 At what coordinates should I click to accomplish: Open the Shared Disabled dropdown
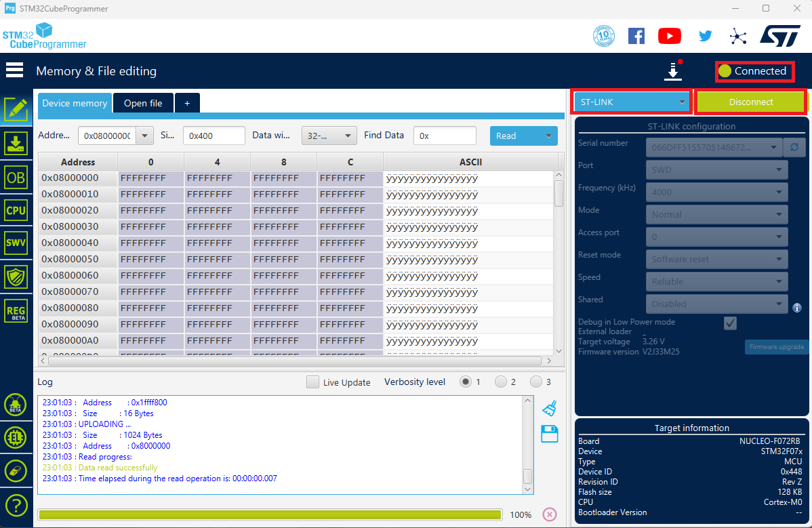coord(716,304)
